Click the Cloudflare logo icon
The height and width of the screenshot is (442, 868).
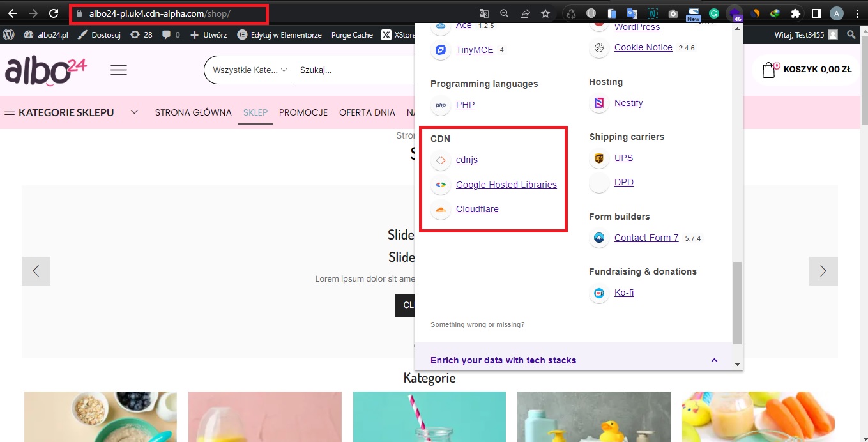click(x=440, y=209)
